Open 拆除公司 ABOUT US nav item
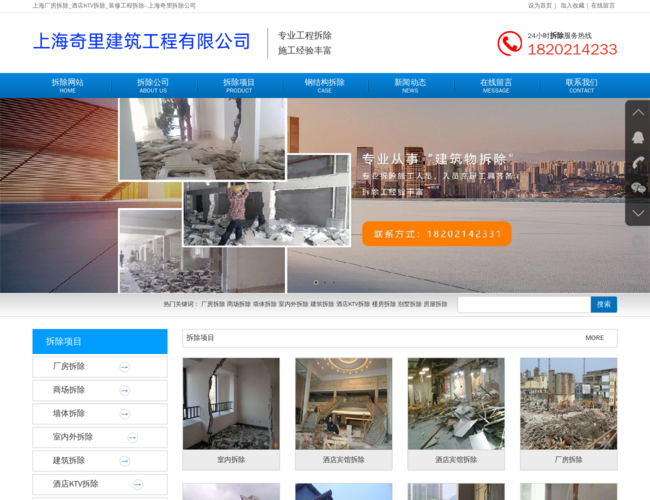This screenshot has width=650, height=500. pos(153,85)
